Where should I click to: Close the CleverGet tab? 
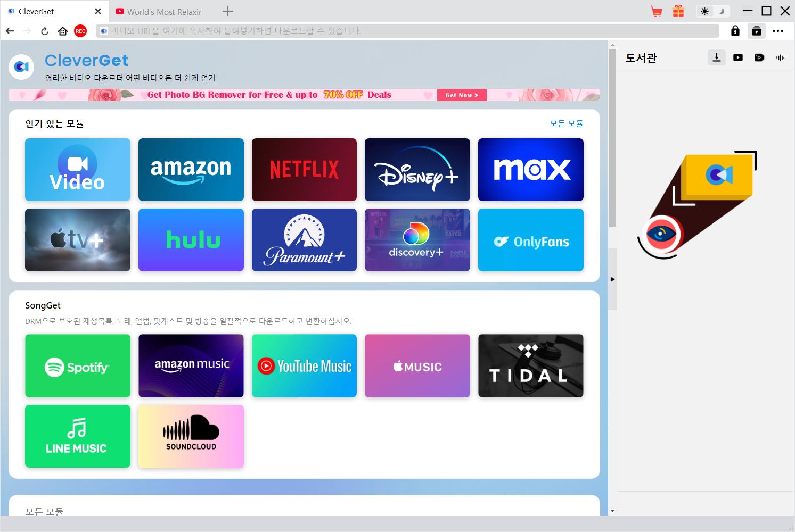(97, 11)
